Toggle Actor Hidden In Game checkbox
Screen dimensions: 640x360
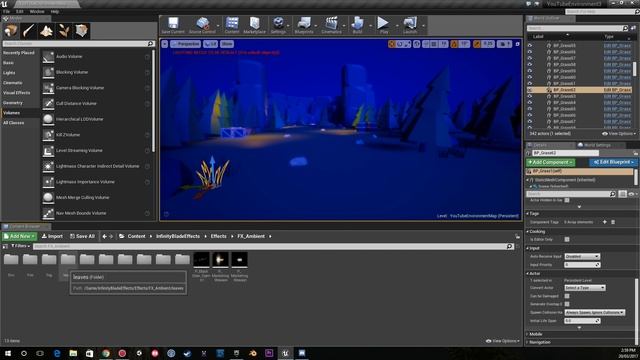(567, 200)
